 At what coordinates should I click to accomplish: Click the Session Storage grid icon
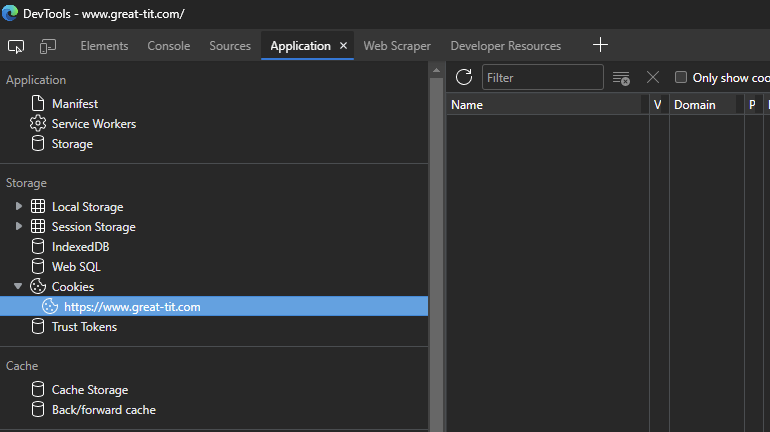tap(38, 226)
